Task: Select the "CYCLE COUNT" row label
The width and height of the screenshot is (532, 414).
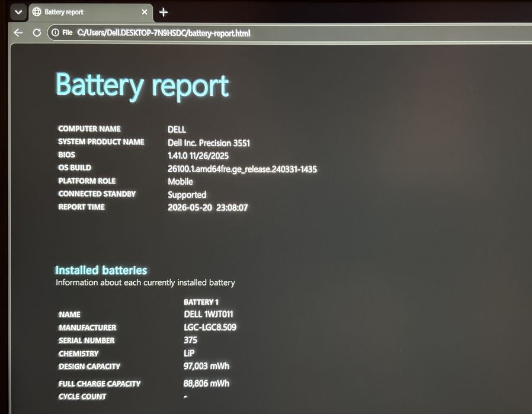Action: (82, 397)
